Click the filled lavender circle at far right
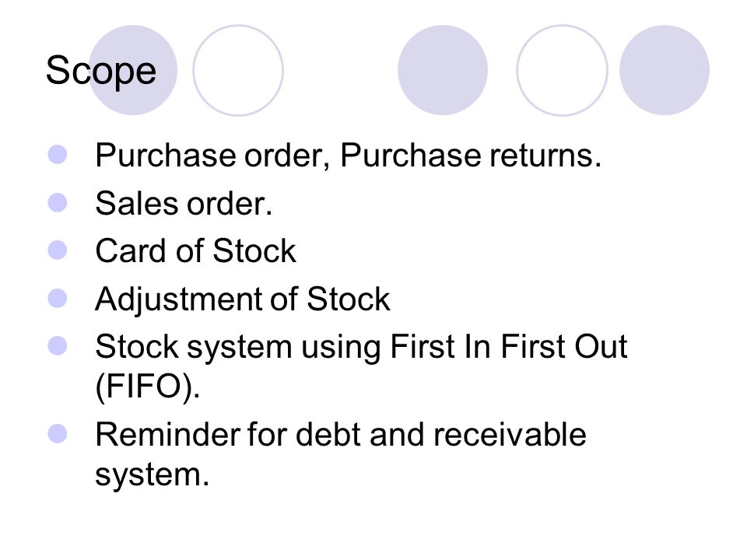This screenshot has height=560, width=747. point(664,70)
